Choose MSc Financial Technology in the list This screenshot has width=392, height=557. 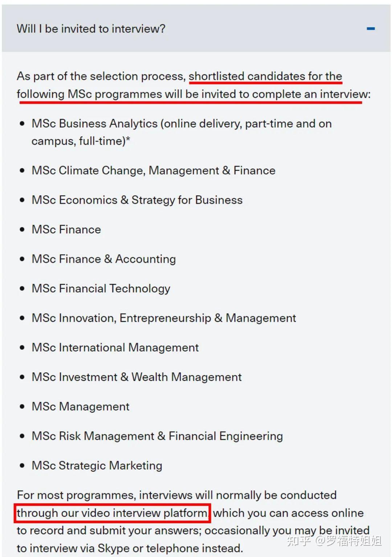tap(101, 288)
